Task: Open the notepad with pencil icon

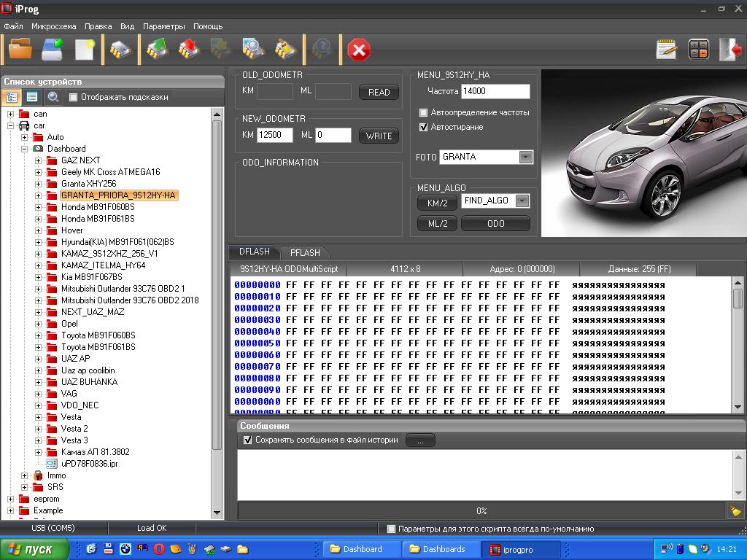Action: (x=666, y=50)
